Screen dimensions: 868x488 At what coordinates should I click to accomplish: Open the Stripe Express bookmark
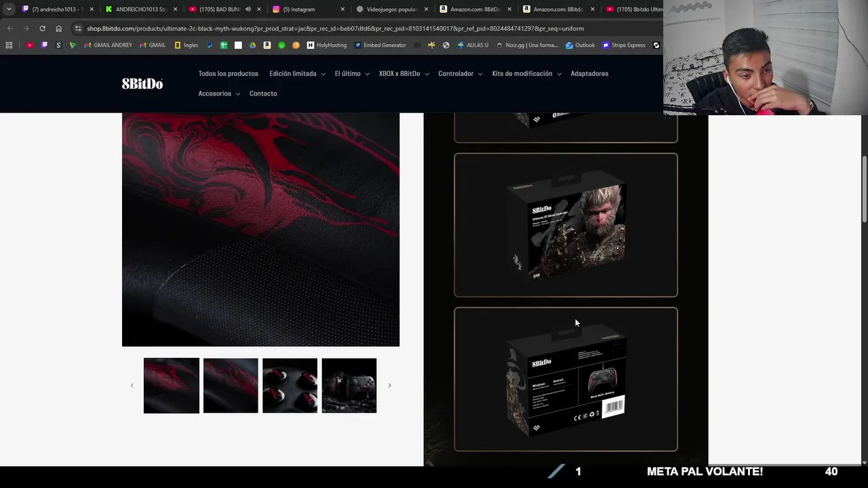(x=624, y=45)
